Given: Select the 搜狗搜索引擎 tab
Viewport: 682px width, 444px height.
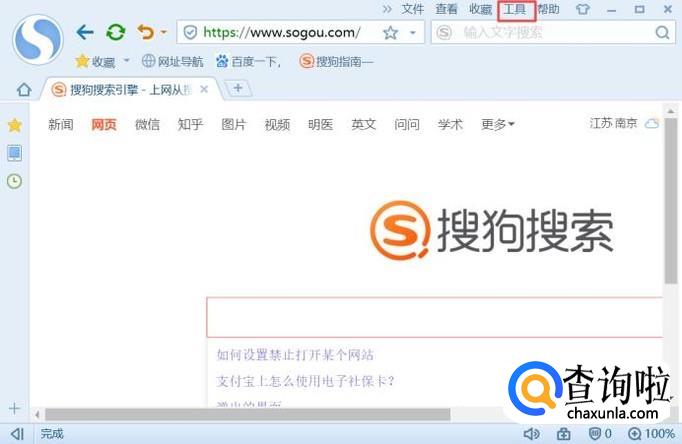Looking at the screenshot, I should (x=130, y=90).
